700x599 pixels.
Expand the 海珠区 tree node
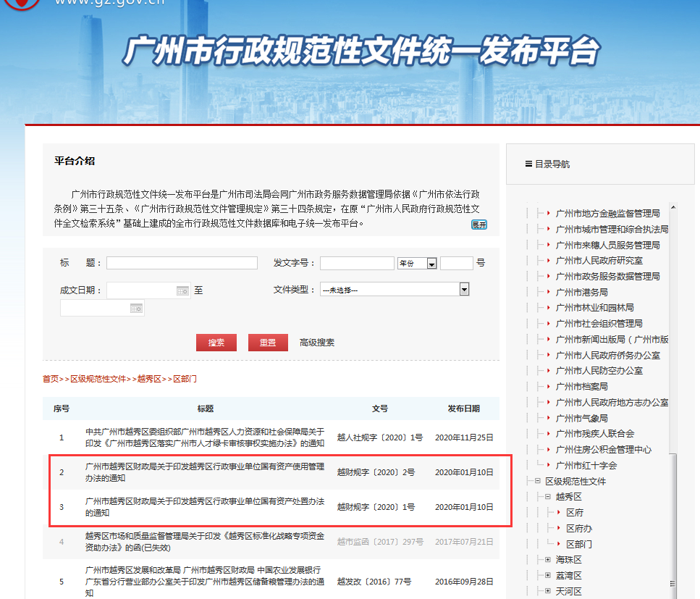(x=548, y=560)
